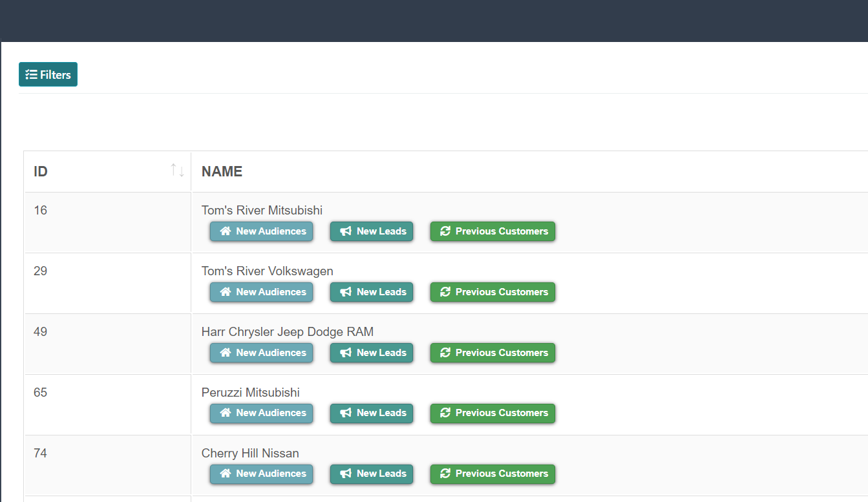Open New Audiences for Cherry Hill Nissan
868x502 pixels.
(261, 474)
